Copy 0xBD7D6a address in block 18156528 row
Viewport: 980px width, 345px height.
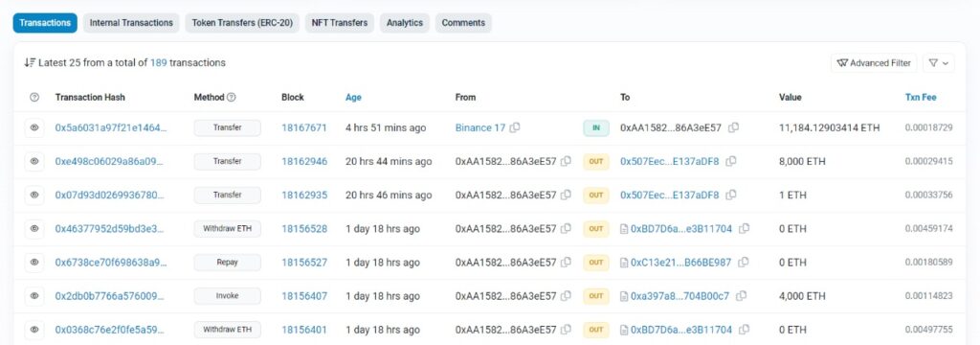744,228
